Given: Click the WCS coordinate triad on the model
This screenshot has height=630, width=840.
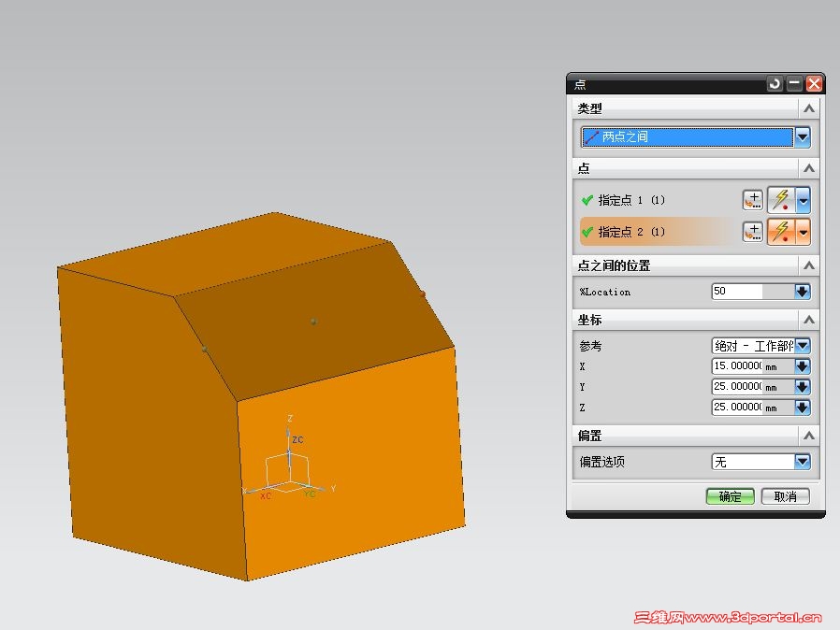Looking at the screenshot, I should pyautogui.click(x=289, y=460).
